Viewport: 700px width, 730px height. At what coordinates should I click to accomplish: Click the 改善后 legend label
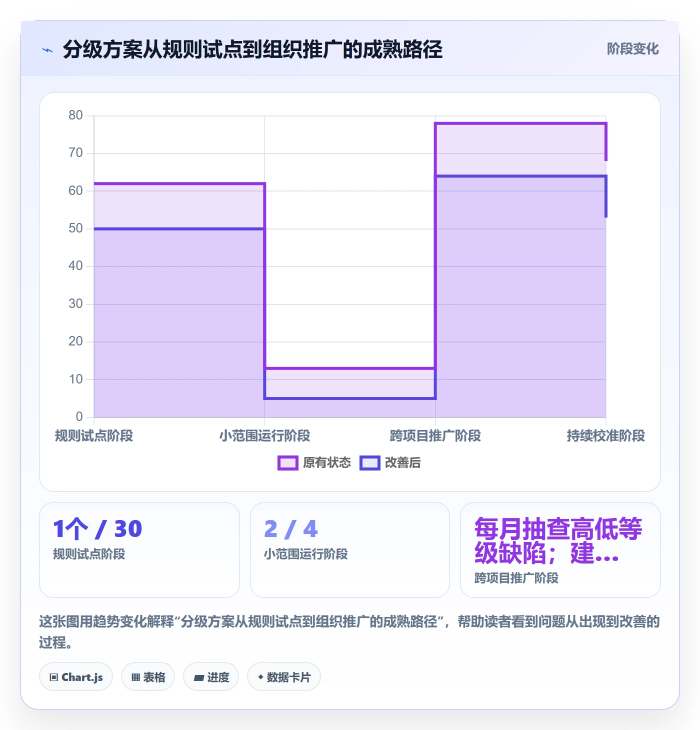click(x=403, y=463)
